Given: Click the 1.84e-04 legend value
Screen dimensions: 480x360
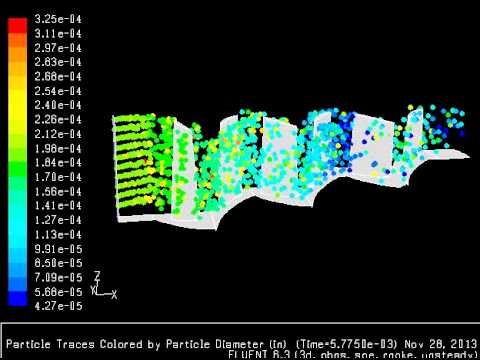Looking at the screenshot, I should [58, 163].
